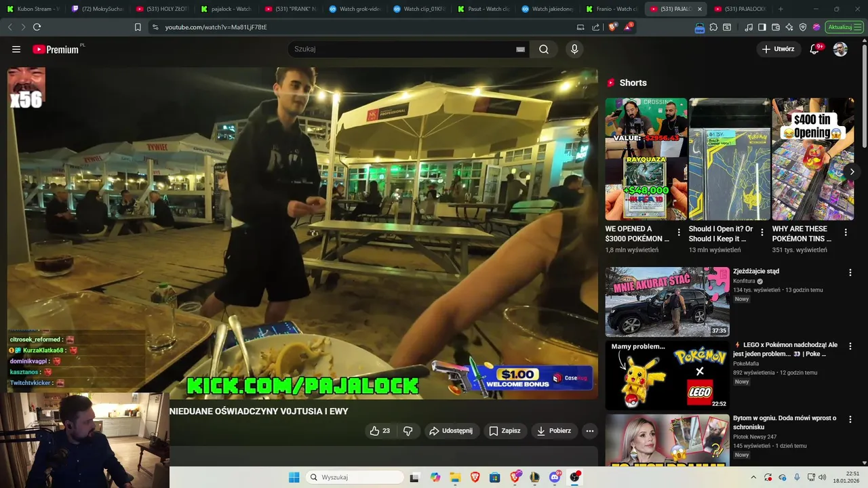Screen dimensions: 868x488
Task: Open options for 'LEGO x Pokémon nadchodzą' video
Action: [x=850, y=346]
